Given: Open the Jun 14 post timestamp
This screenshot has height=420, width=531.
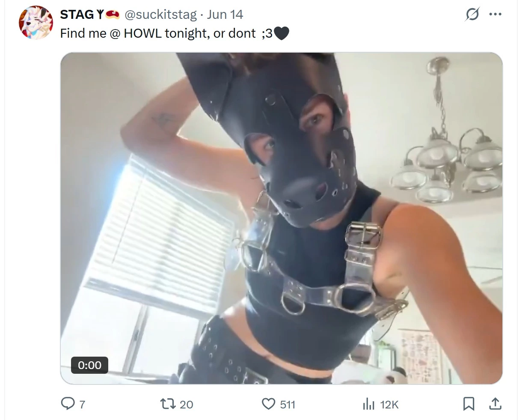Looking at the screenshot, I should (x=225, y=15).
